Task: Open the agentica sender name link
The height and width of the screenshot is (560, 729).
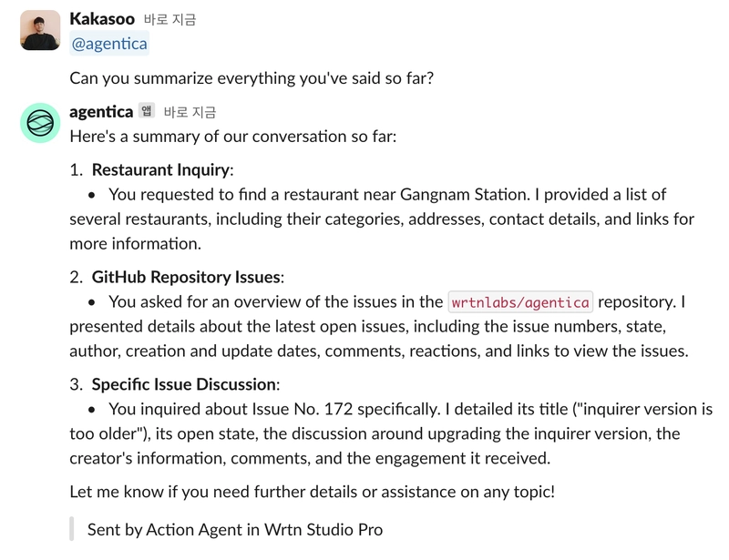Action: coord(100,112)
